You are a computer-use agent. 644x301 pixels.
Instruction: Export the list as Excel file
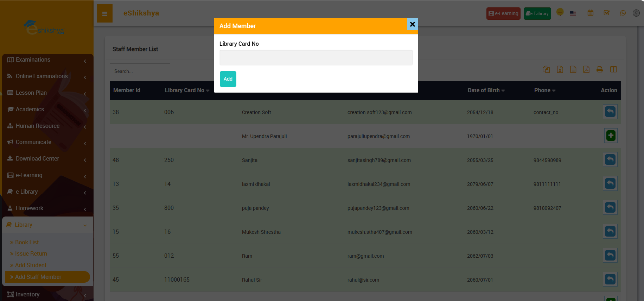560,69
